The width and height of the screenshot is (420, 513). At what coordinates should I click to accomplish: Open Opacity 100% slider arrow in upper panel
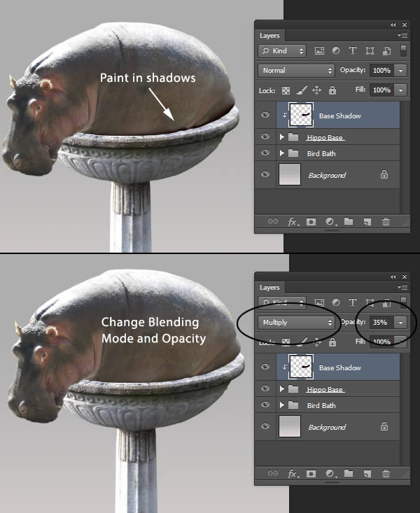click(400, 71)
